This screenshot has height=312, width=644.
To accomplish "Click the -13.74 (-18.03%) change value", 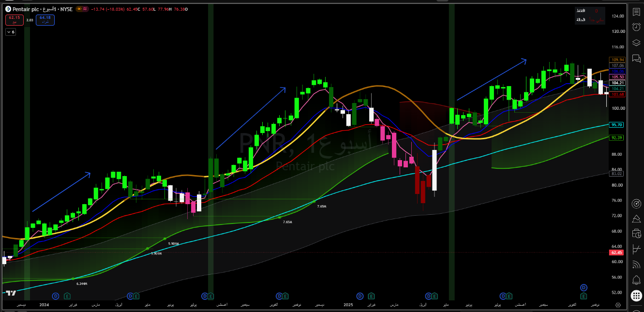I will click(x=109, y=9).
